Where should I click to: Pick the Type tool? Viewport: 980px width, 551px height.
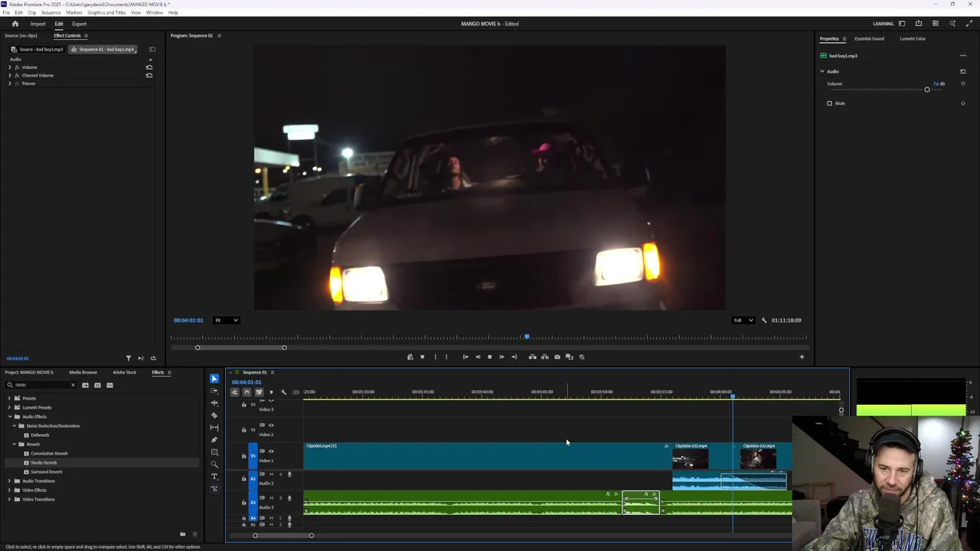(x=214, y=477)
